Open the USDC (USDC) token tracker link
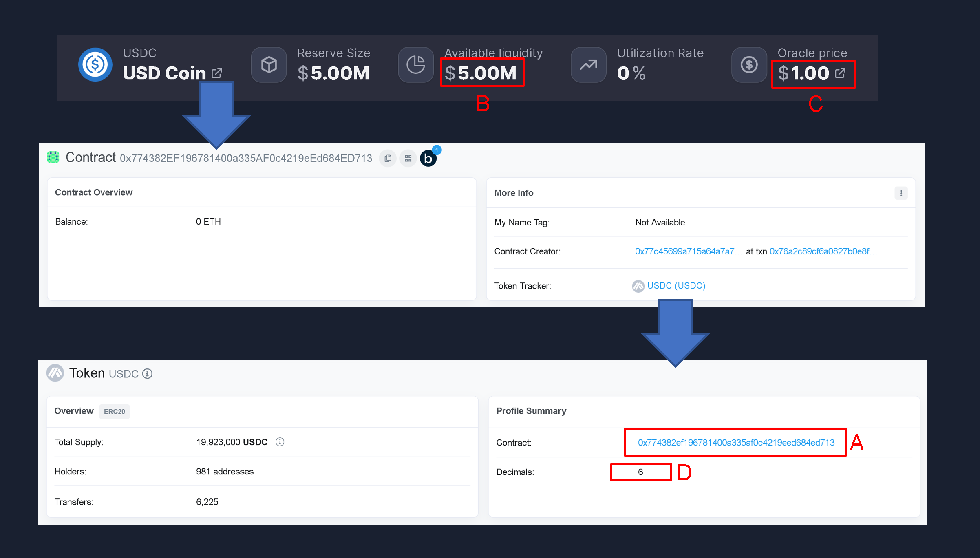 [x=676, y=286]
